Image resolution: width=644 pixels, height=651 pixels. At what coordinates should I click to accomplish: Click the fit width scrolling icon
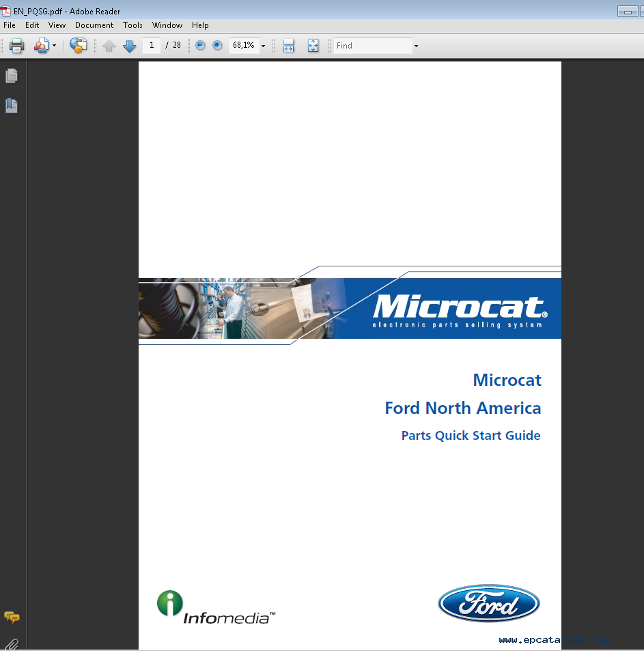pyautogui.click(x=288, y=46)
